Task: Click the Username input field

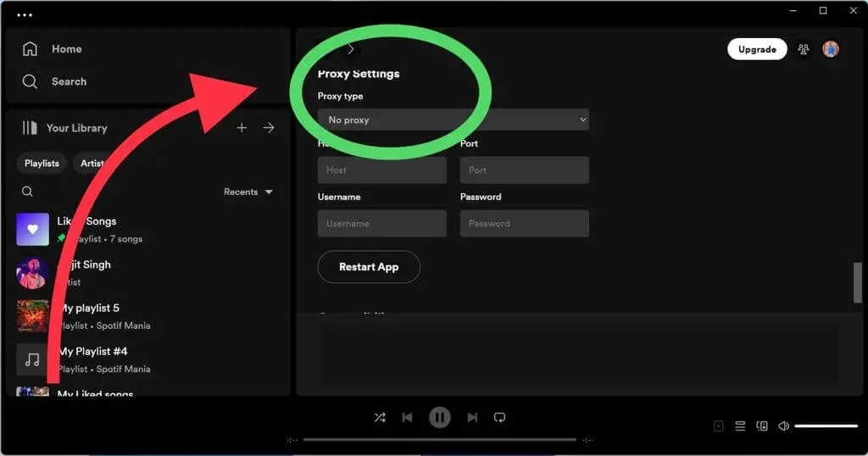Action: pos(382,224)
